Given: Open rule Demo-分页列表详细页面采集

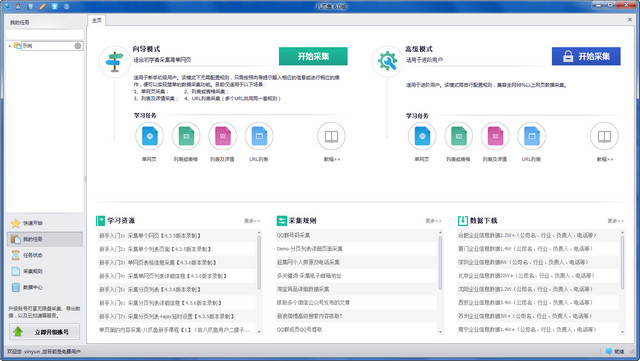Looking at the screenshot, I should pos(309,249).
